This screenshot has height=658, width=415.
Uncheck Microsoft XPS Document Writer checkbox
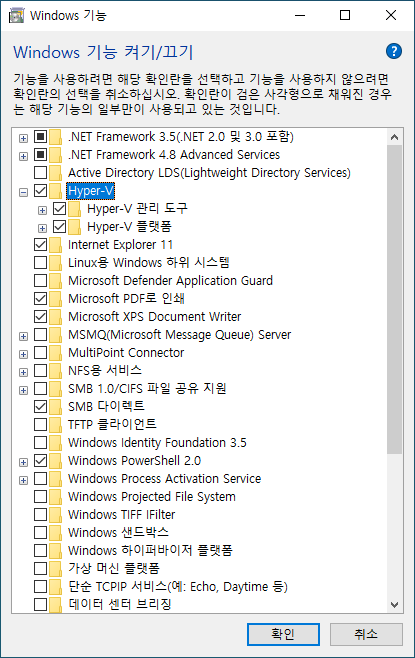[40, 316]
